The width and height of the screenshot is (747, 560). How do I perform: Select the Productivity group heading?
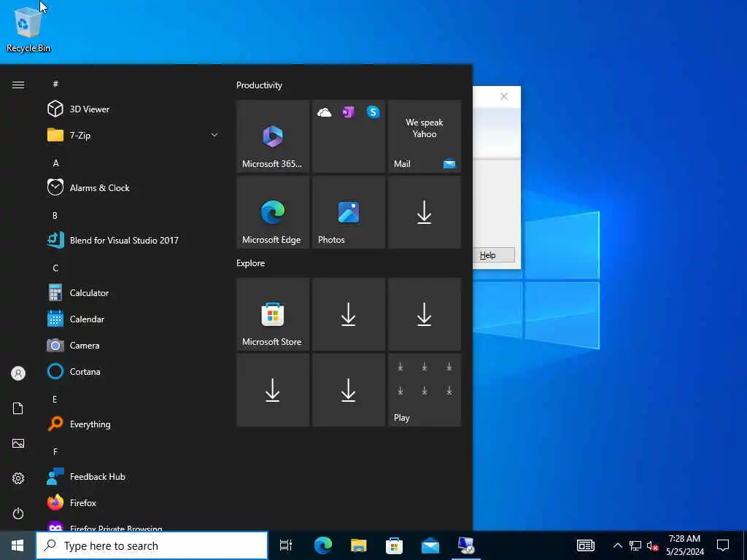[x=259, y=85]
